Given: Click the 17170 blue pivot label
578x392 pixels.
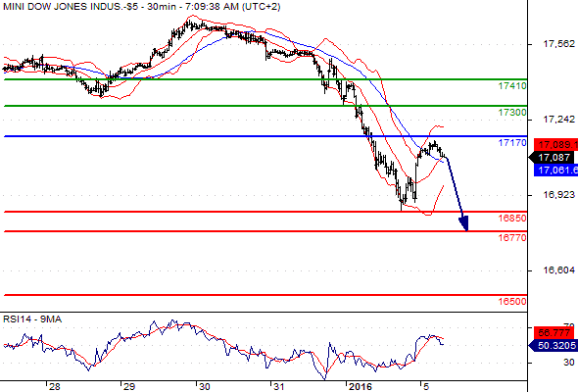Looking at the screenshot, I should click(x=512, y=143).
